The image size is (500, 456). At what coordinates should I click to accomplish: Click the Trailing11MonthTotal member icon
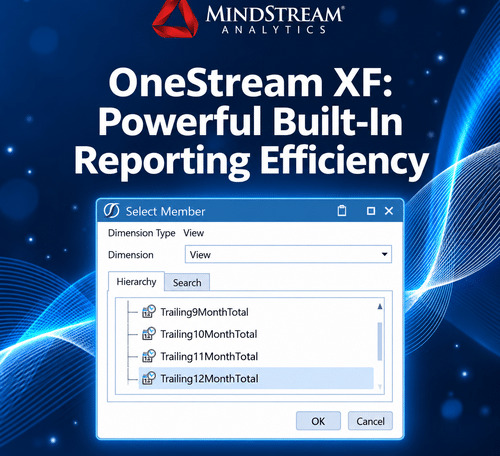pos(149,356)
